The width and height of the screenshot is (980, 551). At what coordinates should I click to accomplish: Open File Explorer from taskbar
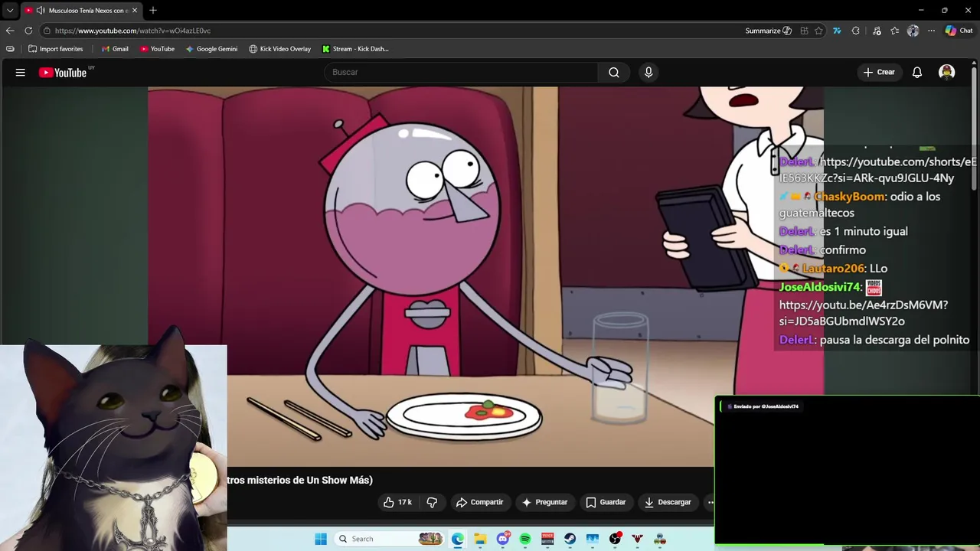(480, 539)
